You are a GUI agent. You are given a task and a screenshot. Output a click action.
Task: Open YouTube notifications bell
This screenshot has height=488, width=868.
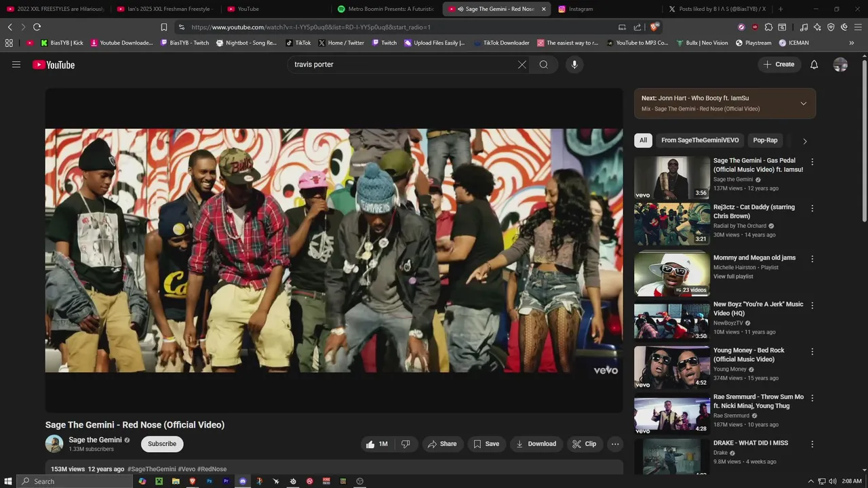pyautogui.click(x=814, y=64)
